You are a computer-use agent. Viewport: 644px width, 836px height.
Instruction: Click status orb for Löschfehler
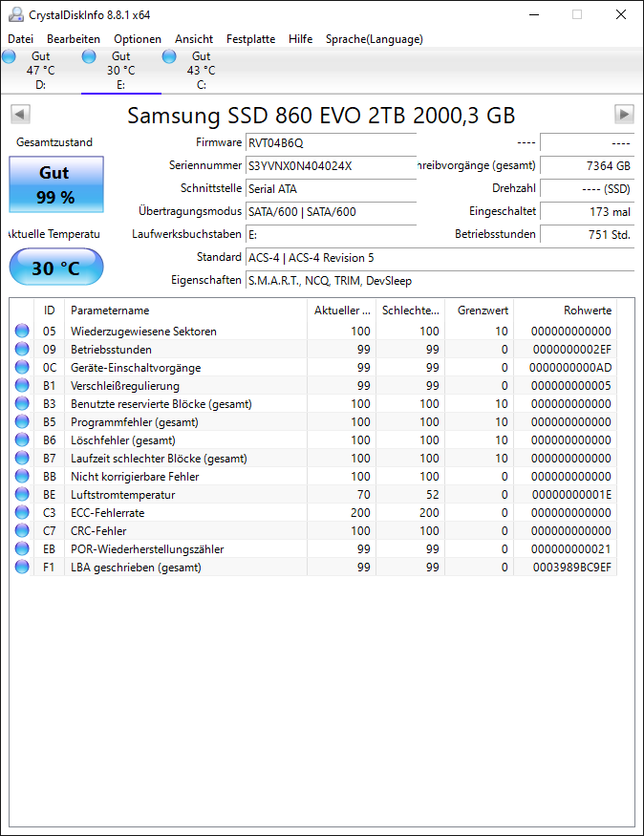pos(22,439)
